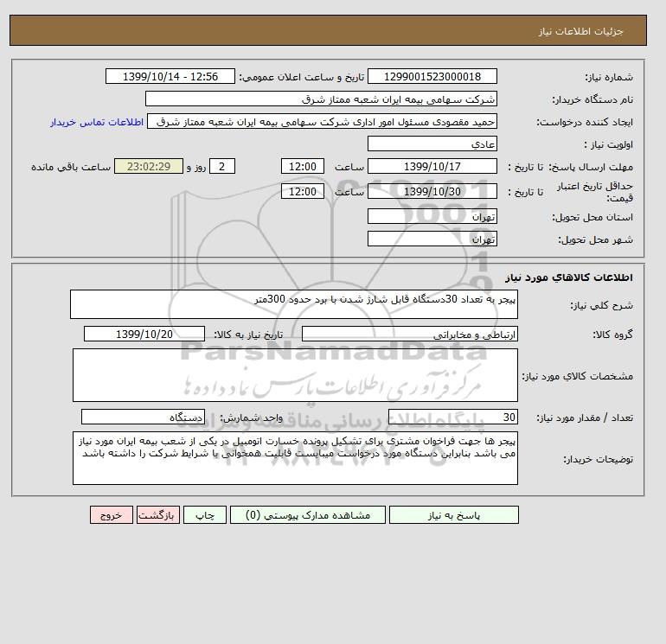This screenshot has width=666, height=644.
Task: Click the countdown timer 23:02:29
Action: [149, 167]
